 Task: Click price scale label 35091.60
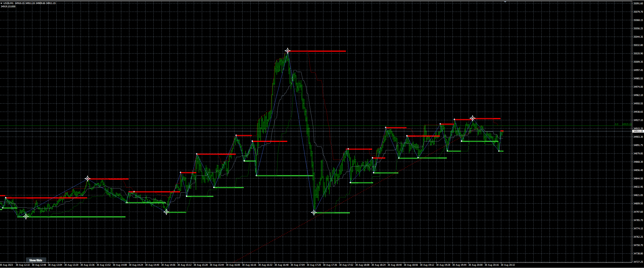tap(638, 4)
